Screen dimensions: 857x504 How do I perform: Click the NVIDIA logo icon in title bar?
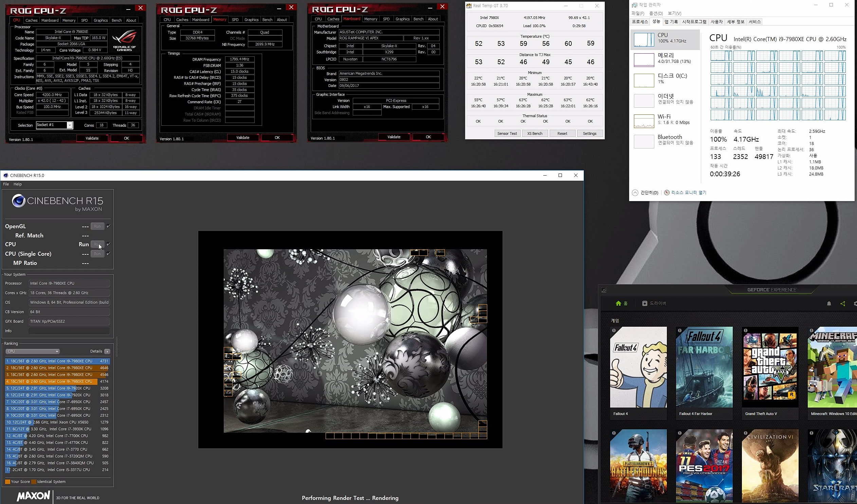tap(604, 290)
